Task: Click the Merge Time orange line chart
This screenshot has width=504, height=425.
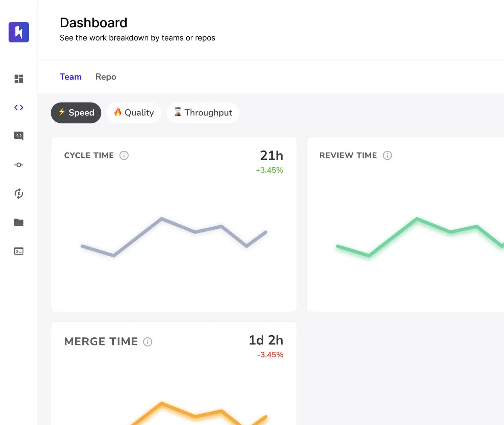Action: pyautogui.click(x=199, y=413)
